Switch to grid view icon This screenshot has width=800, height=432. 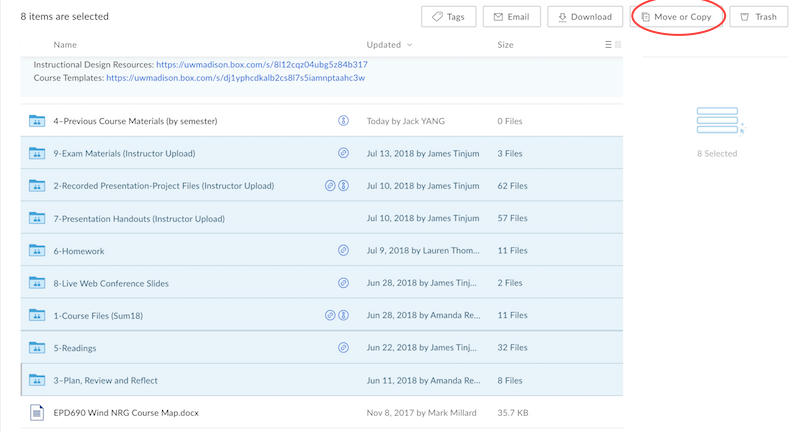coord(618,45)
